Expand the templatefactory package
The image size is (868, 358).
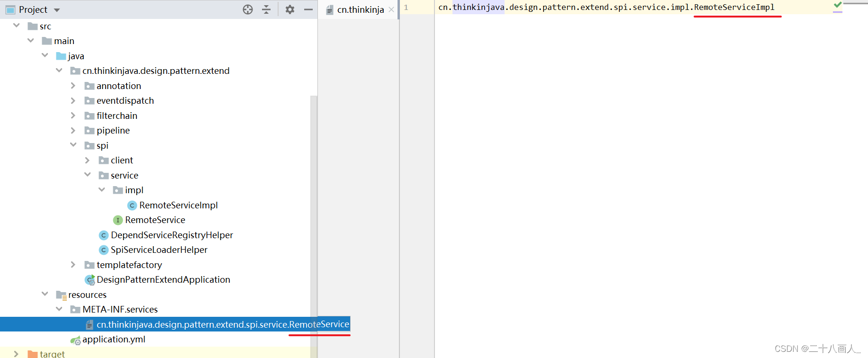(x=73, y=265)
